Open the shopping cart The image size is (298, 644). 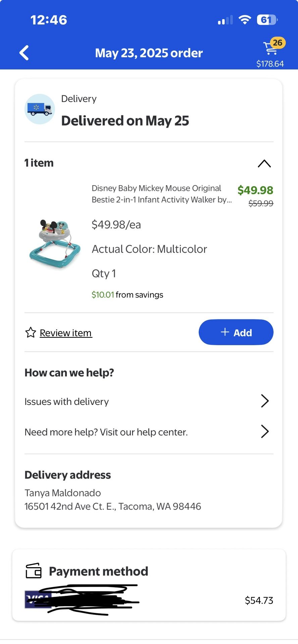270,50
